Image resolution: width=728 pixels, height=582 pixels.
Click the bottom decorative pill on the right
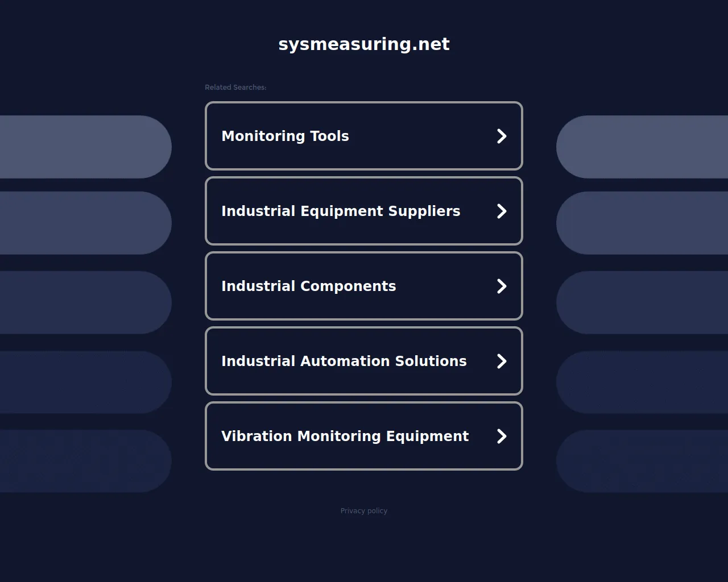(643, 461)
